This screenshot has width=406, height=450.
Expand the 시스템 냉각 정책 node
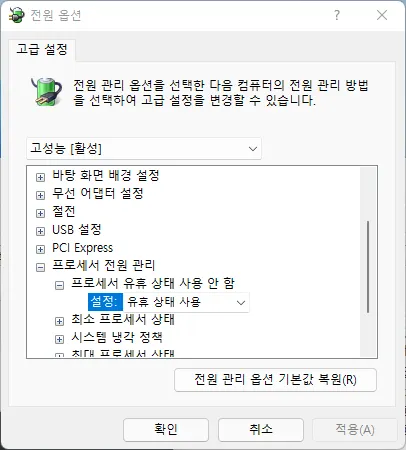point(59,339)
